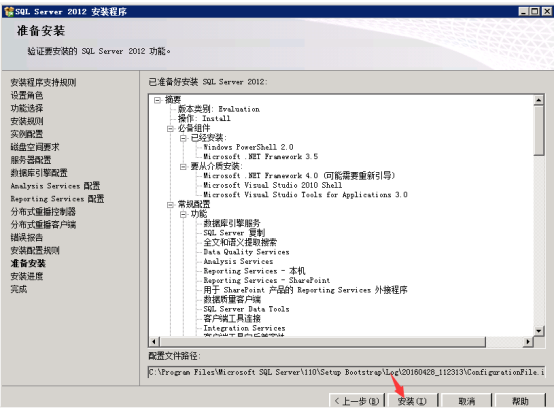Collapse the 常规配置 node

click(170, 205)
